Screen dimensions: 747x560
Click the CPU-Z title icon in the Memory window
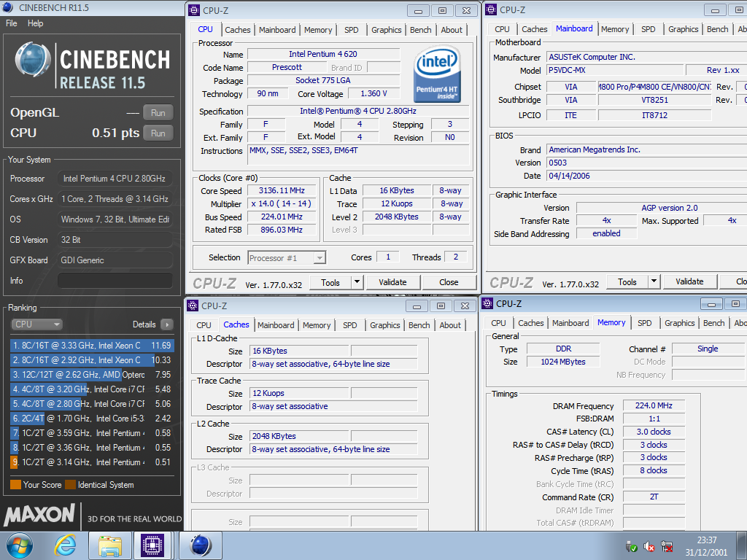[487, 303]
